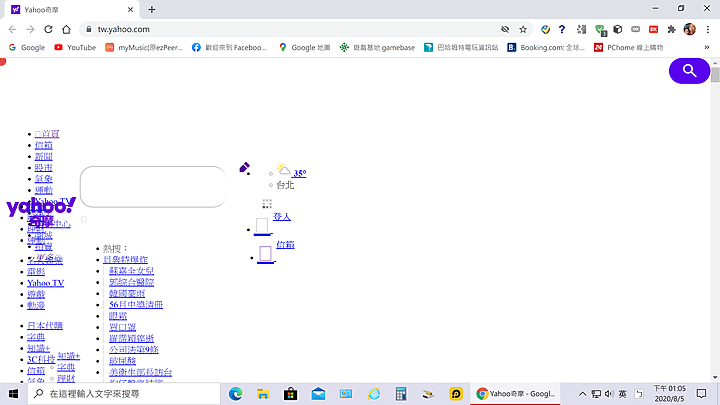720x405 pixels.
Task: Click the Windows taskbar search box
Action: [x=124, y=394]
